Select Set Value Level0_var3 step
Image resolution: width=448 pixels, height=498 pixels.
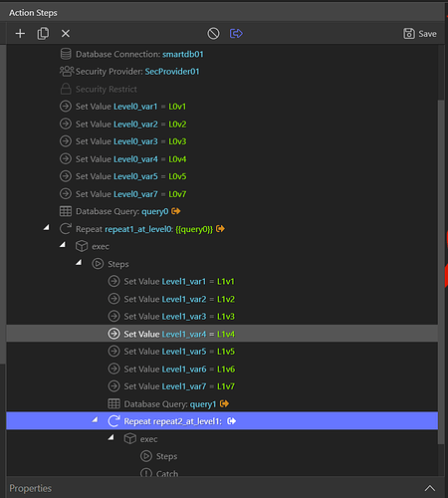[x=122, y=141]
